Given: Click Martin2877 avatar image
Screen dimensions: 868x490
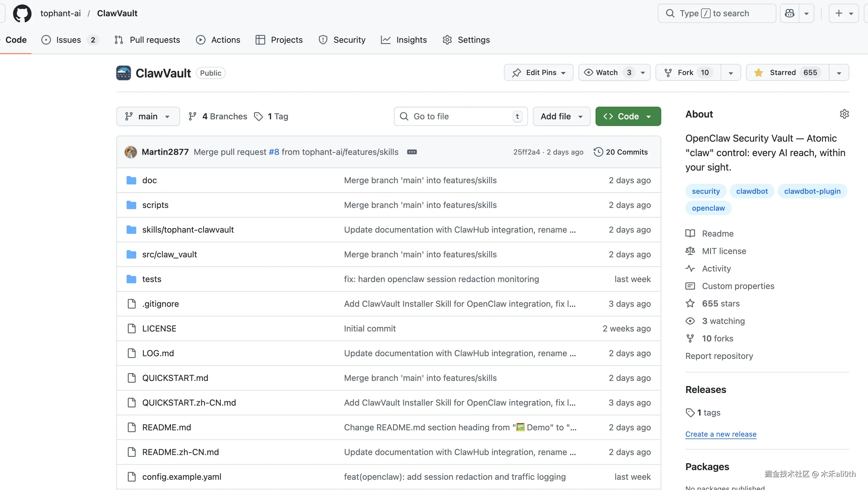Looking at the screenshot, I should pos(131,152).
